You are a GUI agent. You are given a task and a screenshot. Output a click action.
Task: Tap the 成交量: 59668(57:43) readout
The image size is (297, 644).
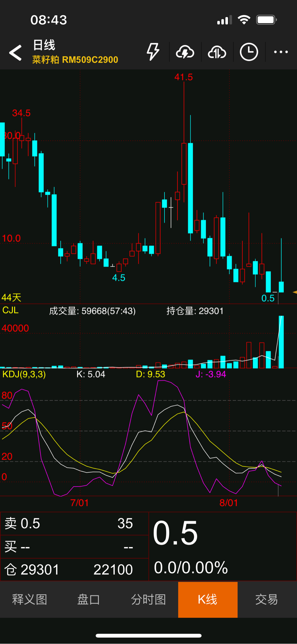92,311
